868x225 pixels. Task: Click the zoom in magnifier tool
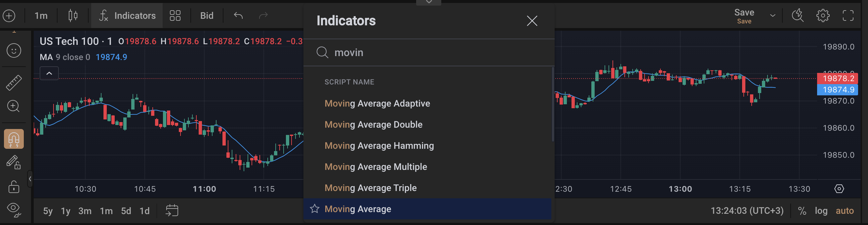click(x=14, y=106)
